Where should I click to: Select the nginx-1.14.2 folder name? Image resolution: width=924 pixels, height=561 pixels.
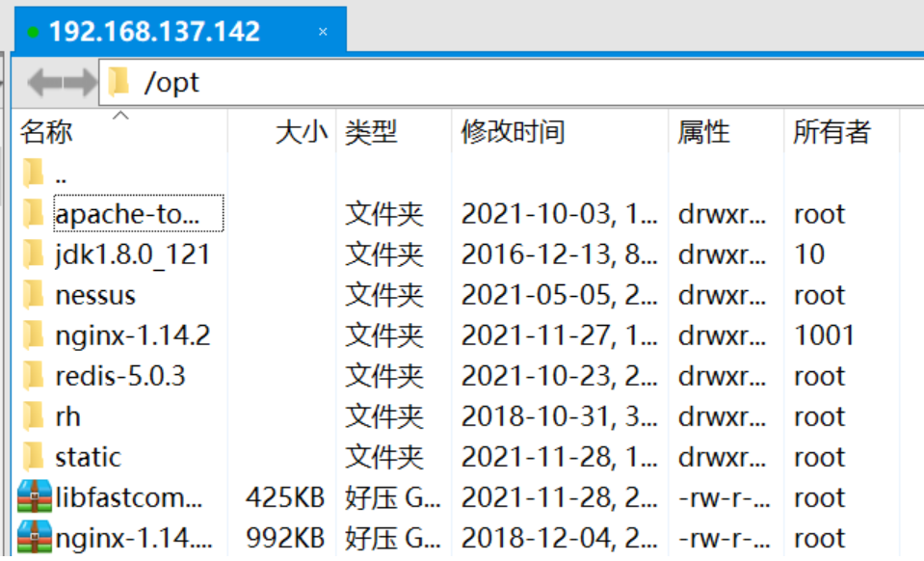click(133, 335)
